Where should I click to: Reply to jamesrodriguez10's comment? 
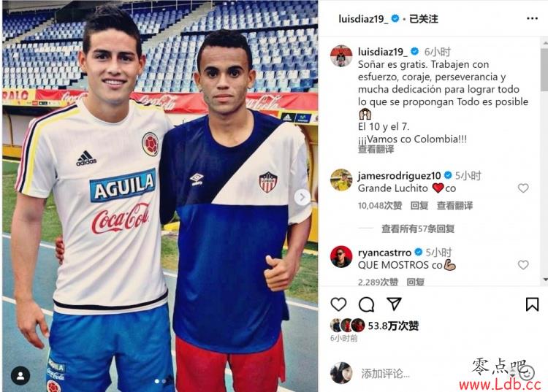click(419, 206)
